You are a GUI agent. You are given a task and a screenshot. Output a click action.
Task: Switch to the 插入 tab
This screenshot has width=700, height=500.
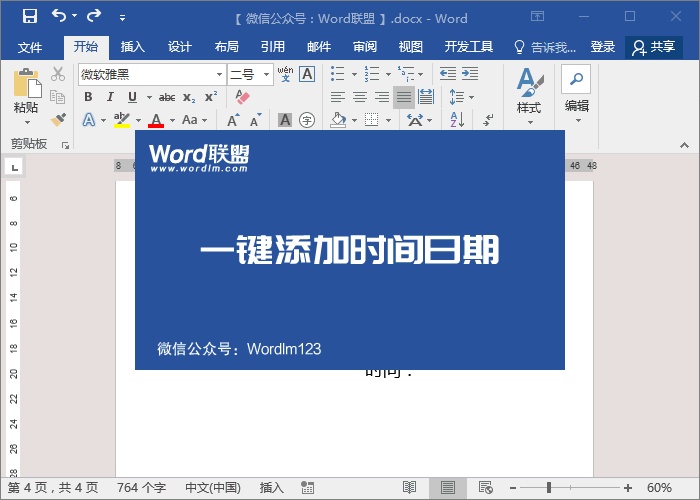pyautogui.click(x=133, y=47)
